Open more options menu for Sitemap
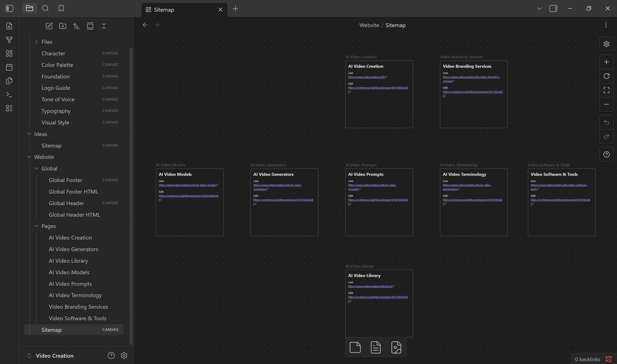The image size is (617, 364). click(x=606, y=25)
